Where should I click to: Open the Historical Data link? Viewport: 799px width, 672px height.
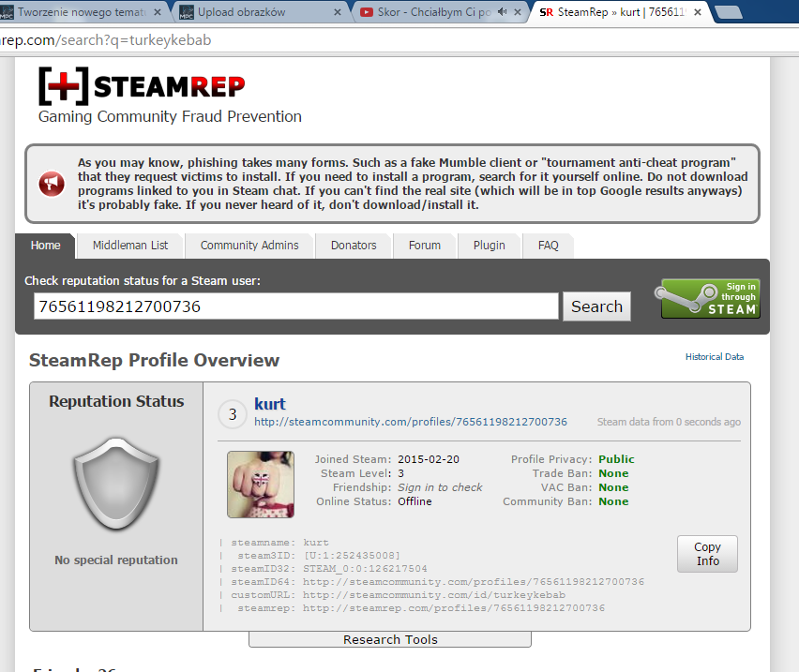715,357
